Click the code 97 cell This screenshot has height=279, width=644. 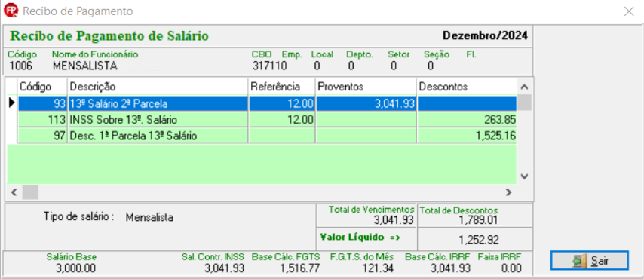(x=42, y=136)
